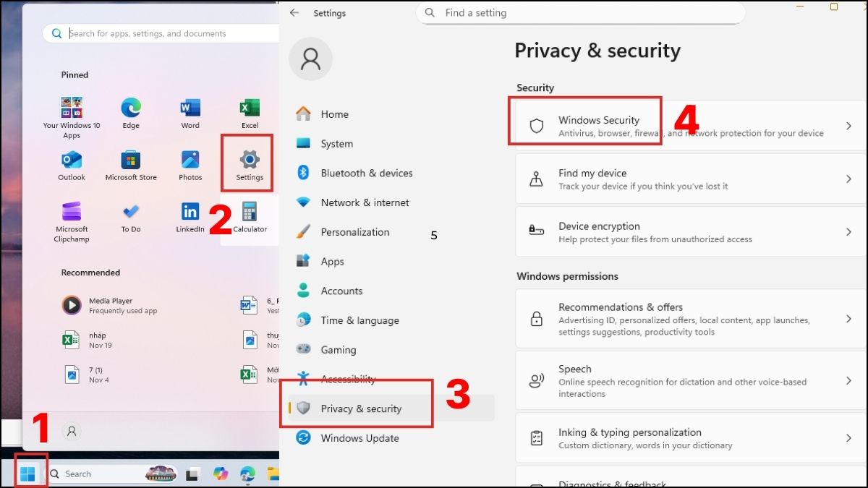
Task: Open the LinkedIn pinned app
Action: [x=190, y=217]
